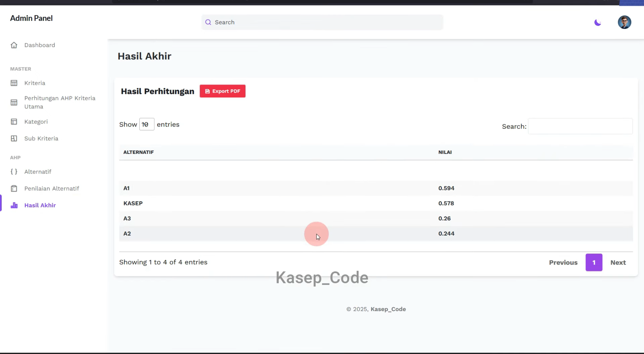Focus the table Search input field

pos(580,126)
